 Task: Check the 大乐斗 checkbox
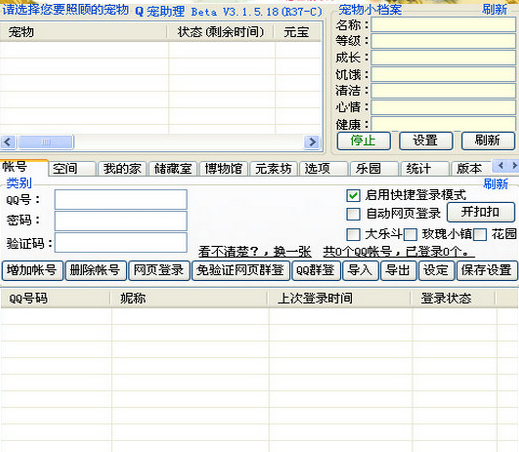tap(353, 234)
